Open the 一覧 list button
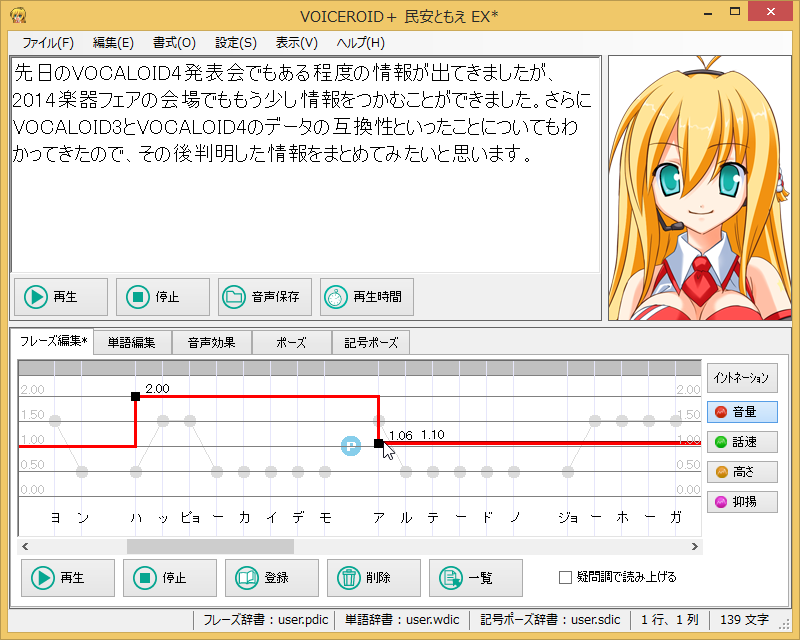Image resolution: width=800 pixels, height=640 pixels. tap(476, 578)
